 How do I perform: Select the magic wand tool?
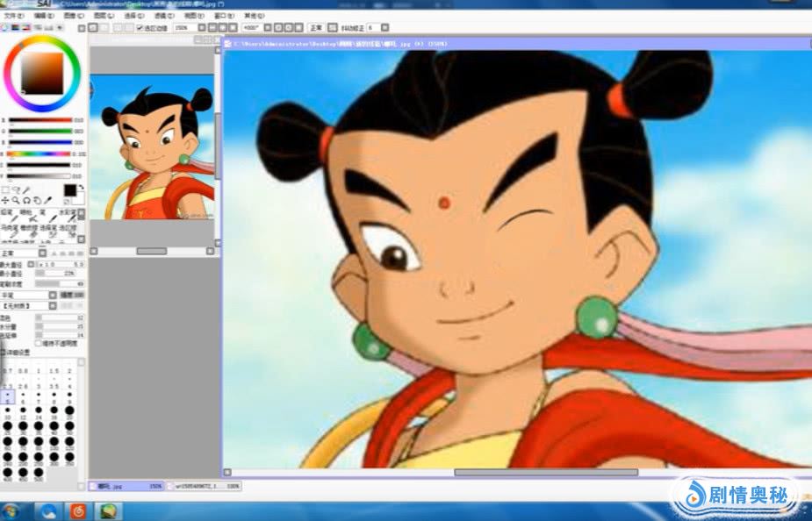pos(26,189)
